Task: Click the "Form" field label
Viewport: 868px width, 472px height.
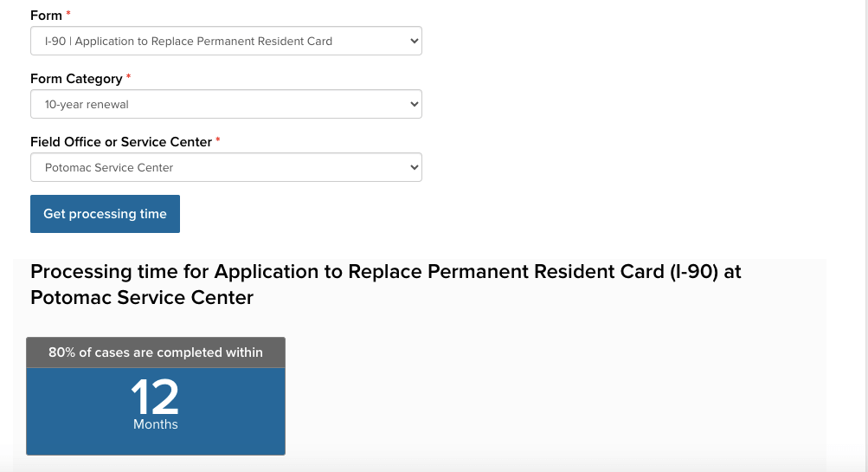Action: pos(46,16)
